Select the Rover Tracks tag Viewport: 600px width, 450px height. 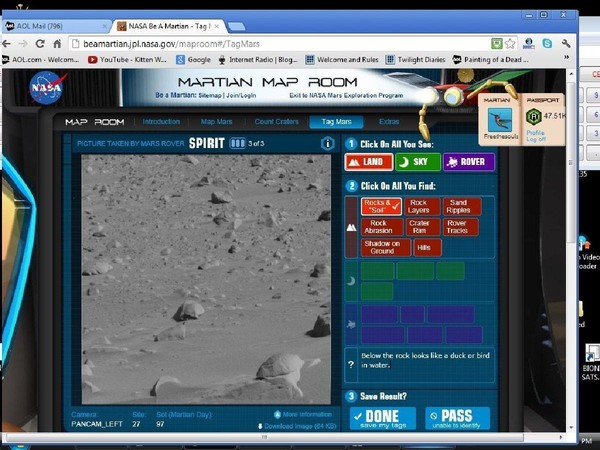[461, 227]
